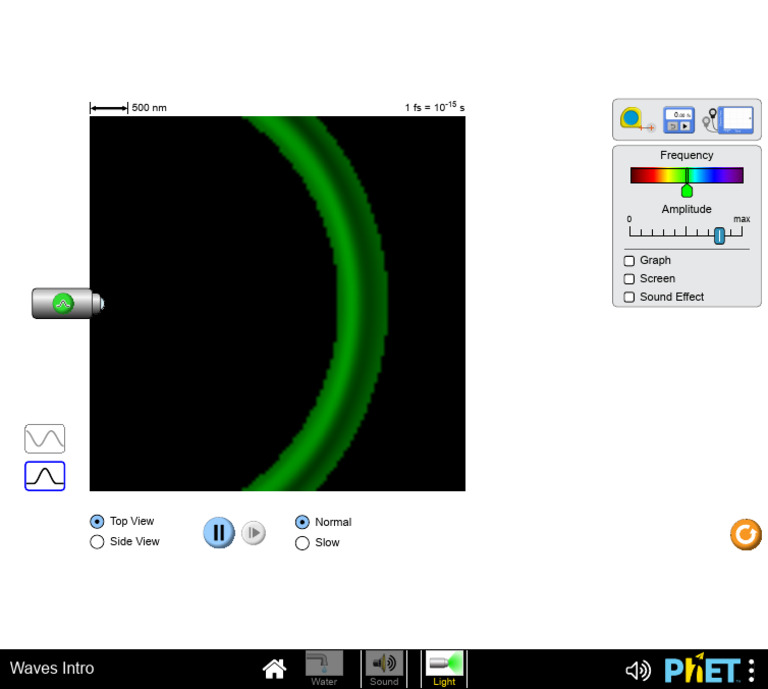Click the Amplitude slider thumb
Screen dimensions: 768x689
point(719,236)
